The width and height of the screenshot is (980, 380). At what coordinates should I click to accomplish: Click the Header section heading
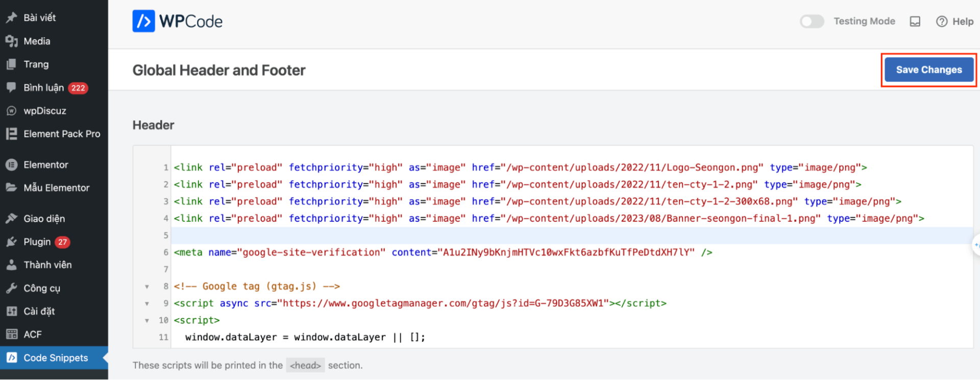pyautogui.click(x=153, y=125)
